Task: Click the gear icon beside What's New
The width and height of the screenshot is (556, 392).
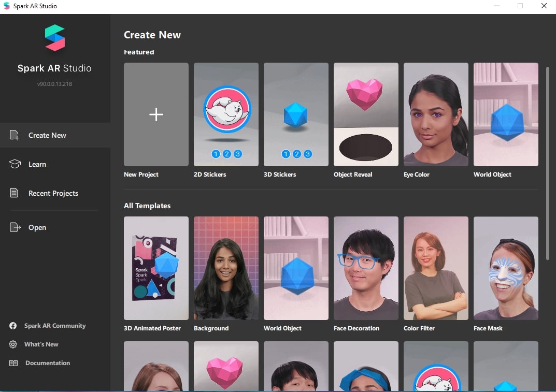Action: (13, 344)
